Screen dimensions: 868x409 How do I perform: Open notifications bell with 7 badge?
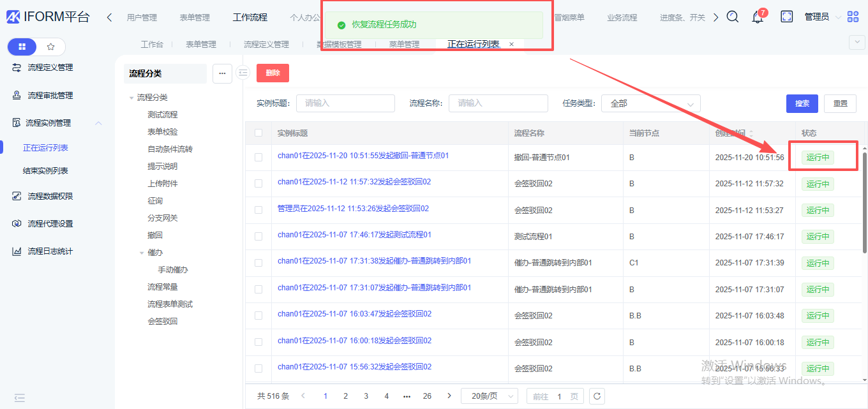pyautogui.click(x=758, y=17)
